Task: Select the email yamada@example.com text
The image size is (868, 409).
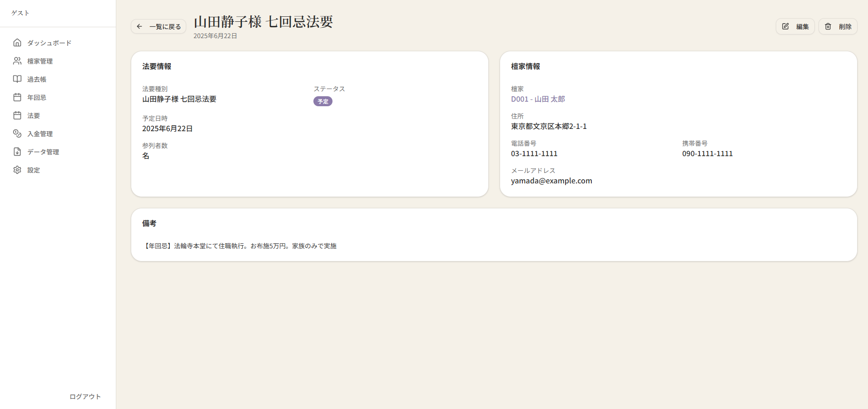Action: [551, 180]
